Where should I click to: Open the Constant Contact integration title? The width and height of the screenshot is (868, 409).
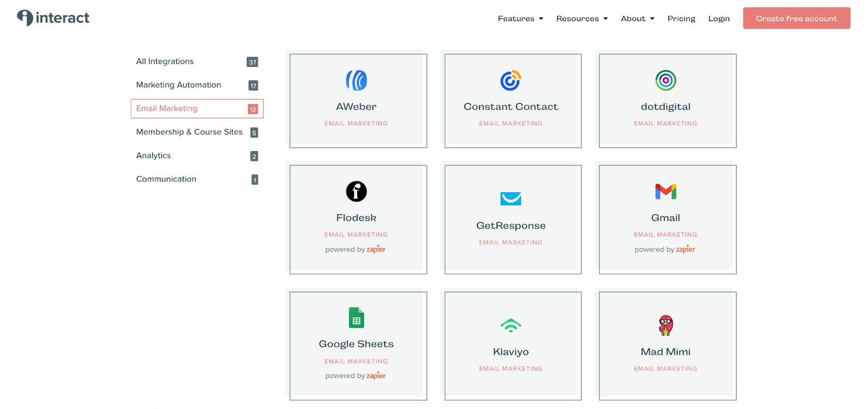(x=510, y=107)
